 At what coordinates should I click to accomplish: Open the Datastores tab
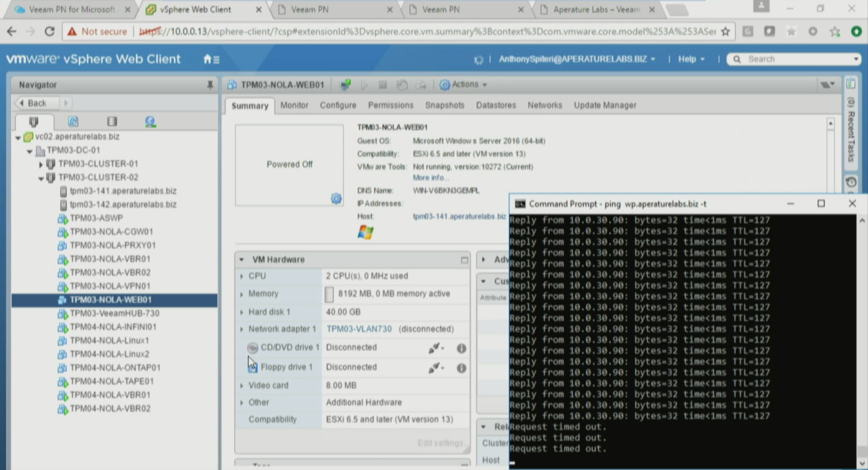496,105
